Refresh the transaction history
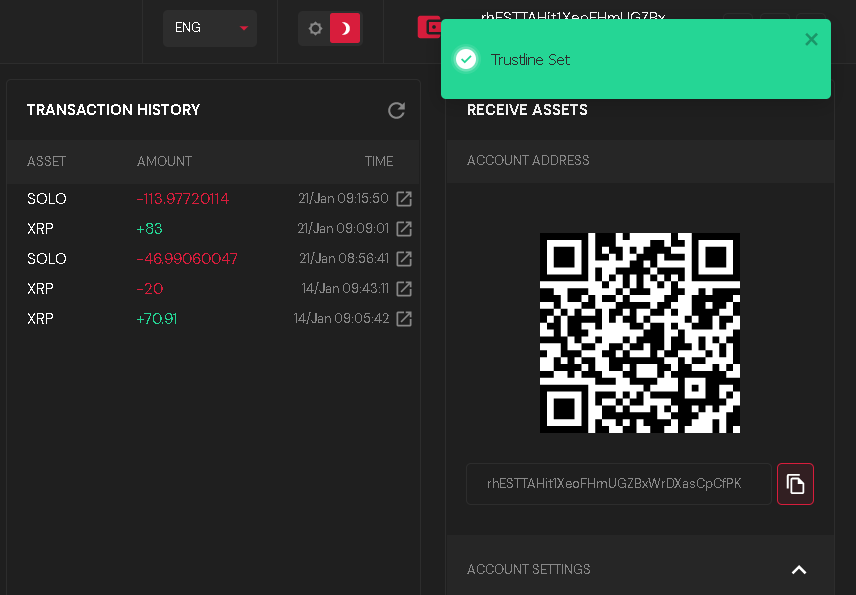This screenshot has width=856, height=595. click(396, 110)
